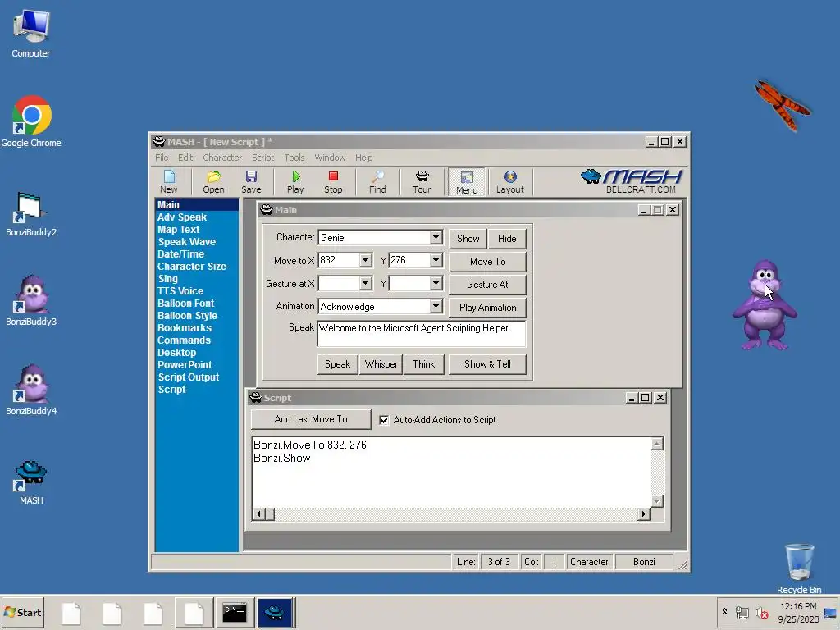Click the Move To button
Screen dimensions: 840x630
[x=487, y=262]
